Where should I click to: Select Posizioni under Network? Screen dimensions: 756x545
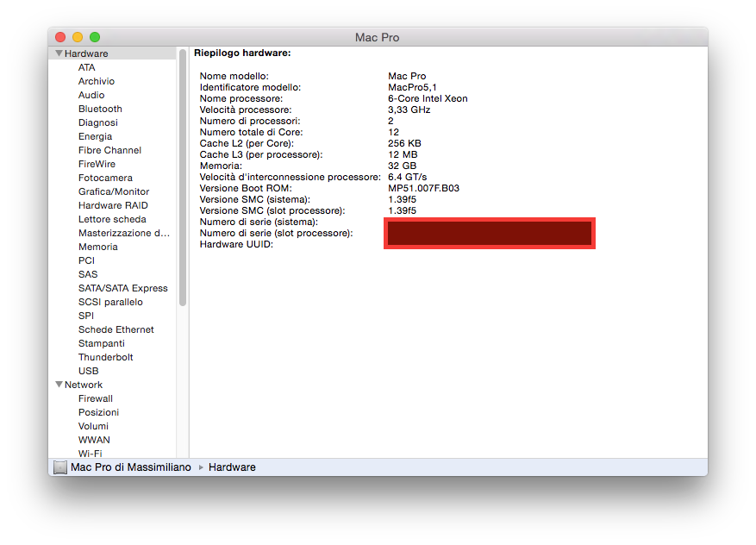[x=98, y=412]
